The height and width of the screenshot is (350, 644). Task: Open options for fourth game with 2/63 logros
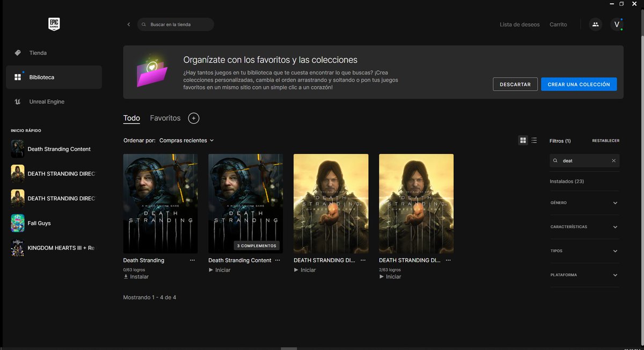pyautogui.click(x=449, y=260)
